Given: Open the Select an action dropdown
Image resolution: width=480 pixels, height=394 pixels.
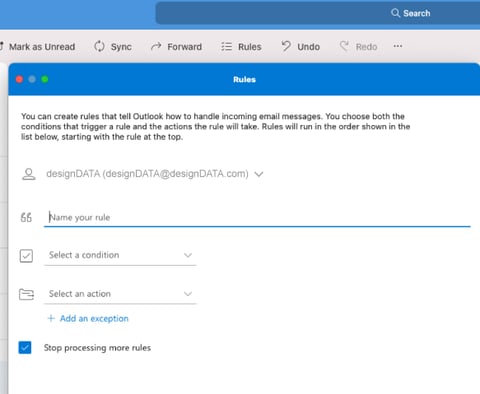Looking at the screenshot, I should pos(120,294).
